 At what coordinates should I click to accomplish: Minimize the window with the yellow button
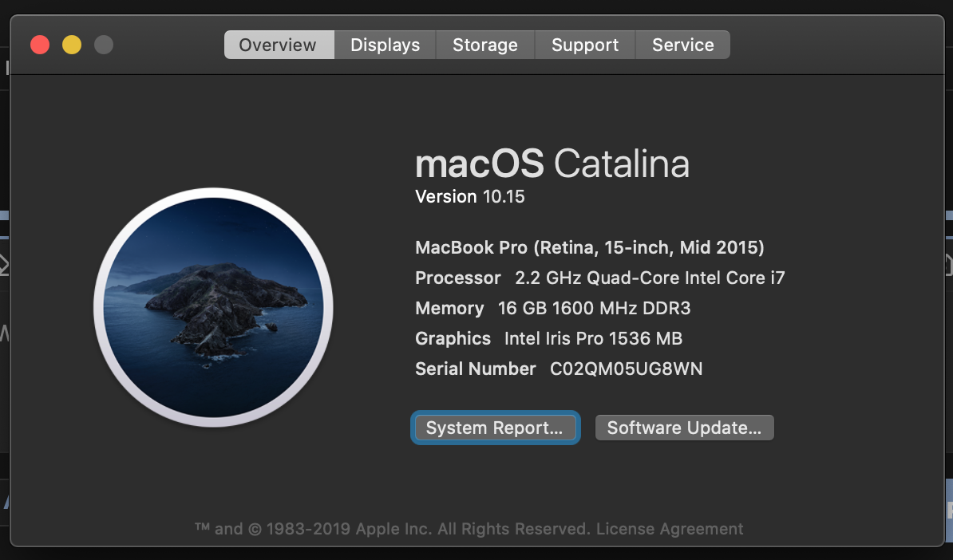[72, 45]
